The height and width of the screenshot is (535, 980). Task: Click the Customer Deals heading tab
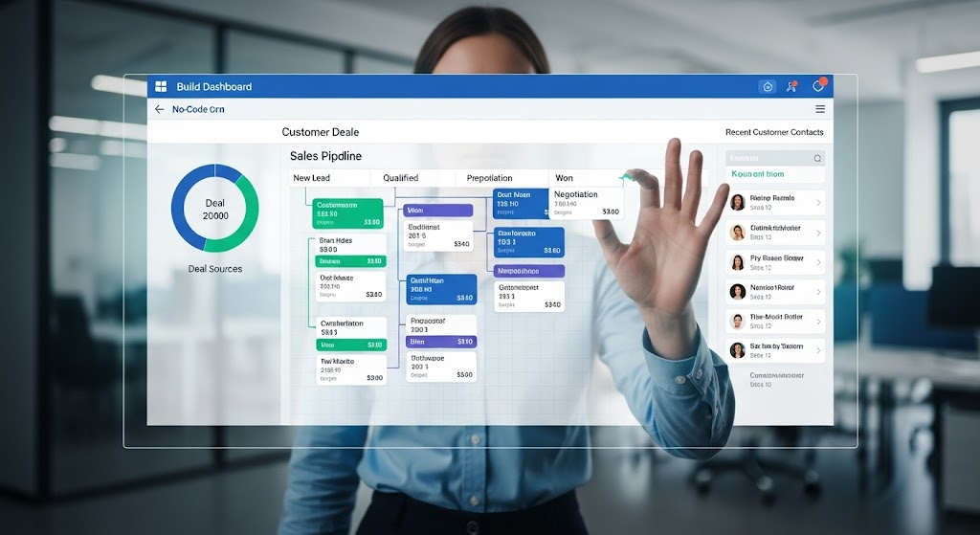320,132
